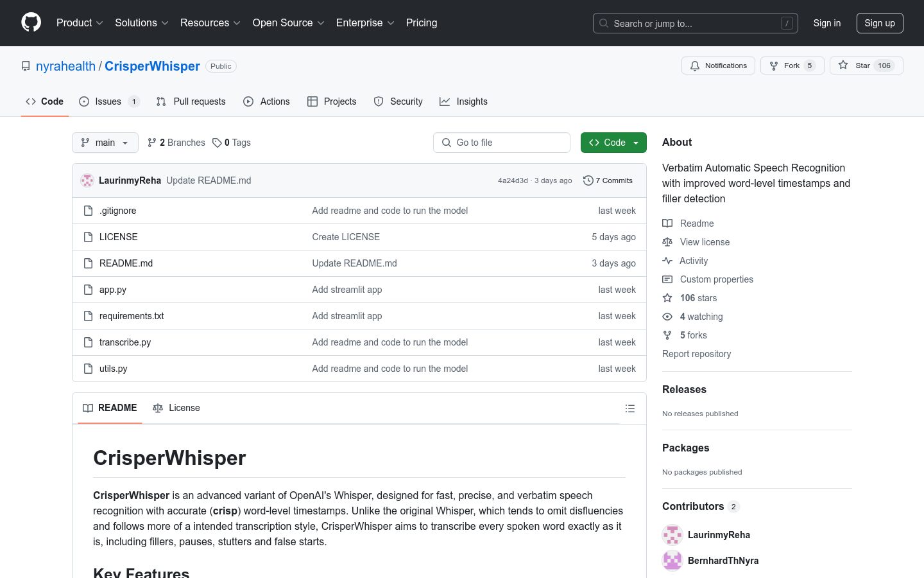Open the 0 Tags page
Image resolution: width=924 pixels, height=578 pixels.
[x=232, y=143]
